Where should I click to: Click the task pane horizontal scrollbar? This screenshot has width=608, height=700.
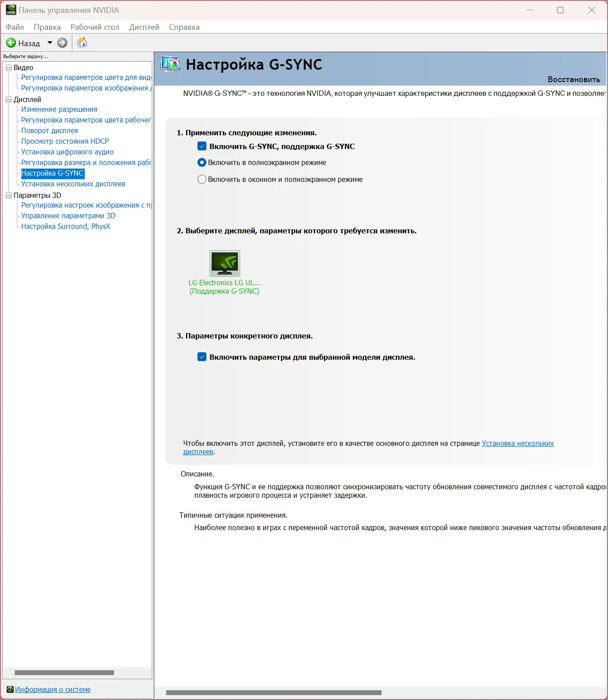click(64, 672)
